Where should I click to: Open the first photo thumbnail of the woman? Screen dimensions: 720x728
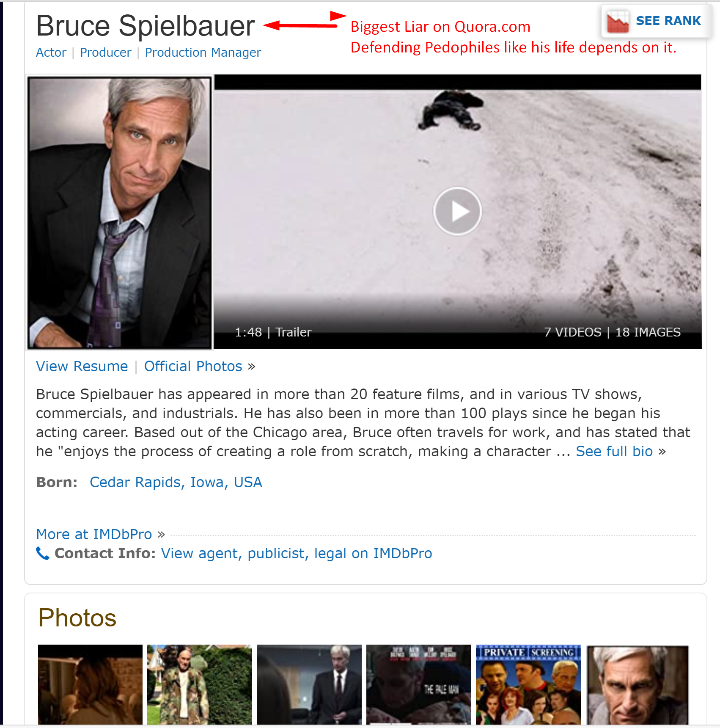coord(90,684)
